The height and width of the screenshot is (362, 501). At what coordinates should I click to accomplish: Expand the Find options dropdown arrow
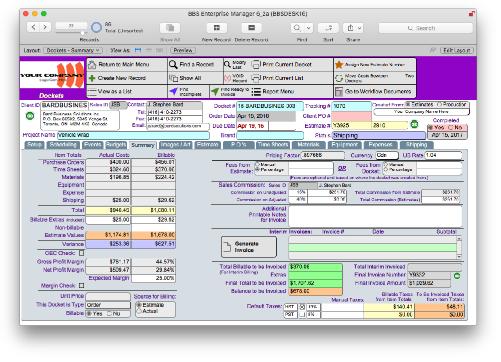click(309, 28)
